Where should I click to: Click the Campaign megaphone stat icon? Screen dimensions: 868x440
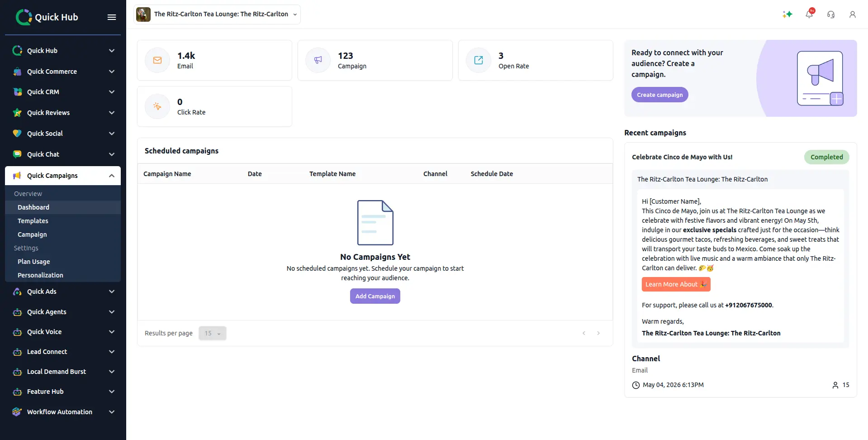tap(318, 60)
